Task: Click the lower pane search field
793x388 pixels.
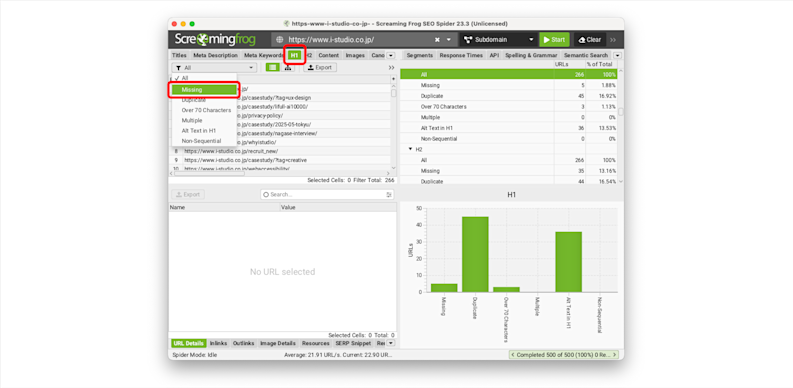Action: (x=324, y=194)
